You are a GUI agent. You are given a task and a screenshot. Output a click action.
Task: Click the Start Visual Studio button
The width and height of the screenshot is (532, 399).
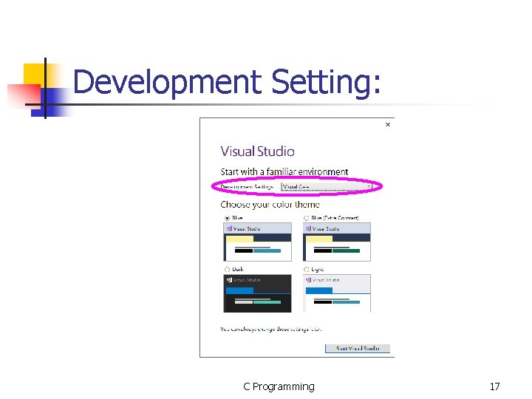click(x=358, y=349)
